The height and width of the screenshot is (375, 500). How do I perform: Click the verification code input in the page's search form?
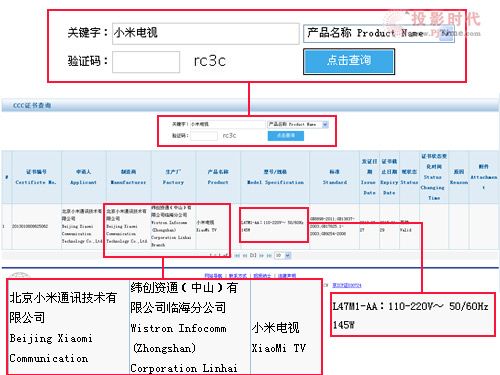(x=204, y=136)
